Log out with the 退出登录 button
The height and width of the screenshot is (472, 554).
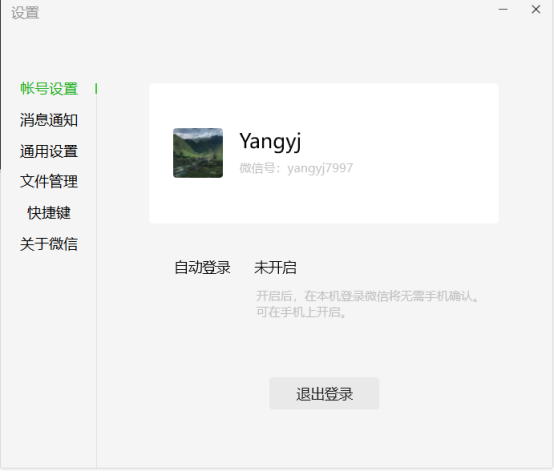pyautogui.click(x=324, y=394)
